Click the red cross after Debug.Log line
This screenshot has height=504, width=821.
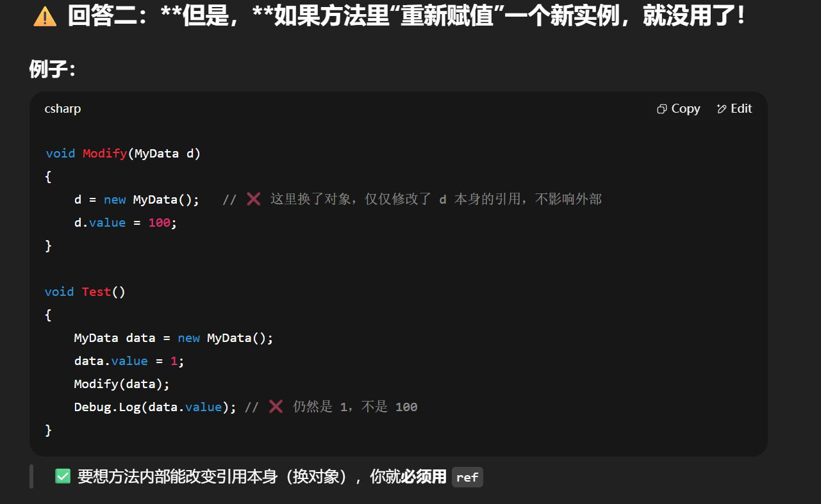(276, 406)
